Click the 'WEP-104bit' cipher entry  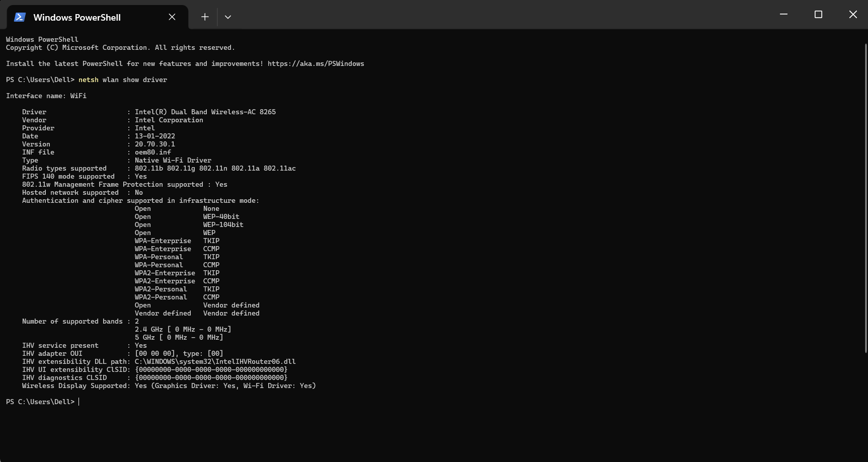(223, 225)
